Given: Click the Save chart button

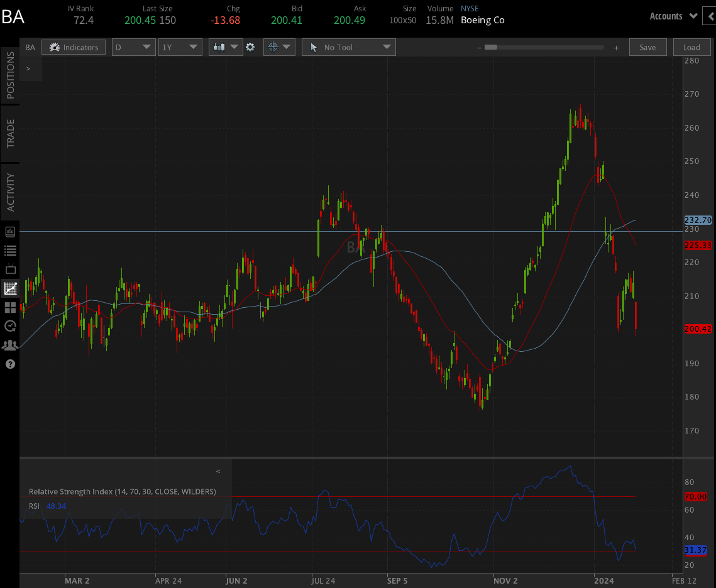Looking at the screenshot, I should [647, 47].
